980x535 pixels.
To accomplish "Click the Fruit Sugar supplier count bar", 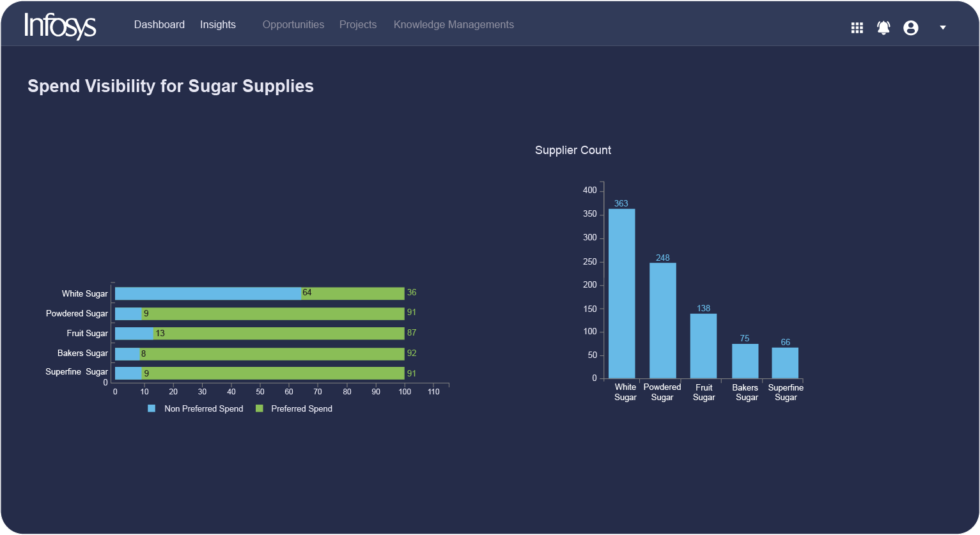I will 703,346.
